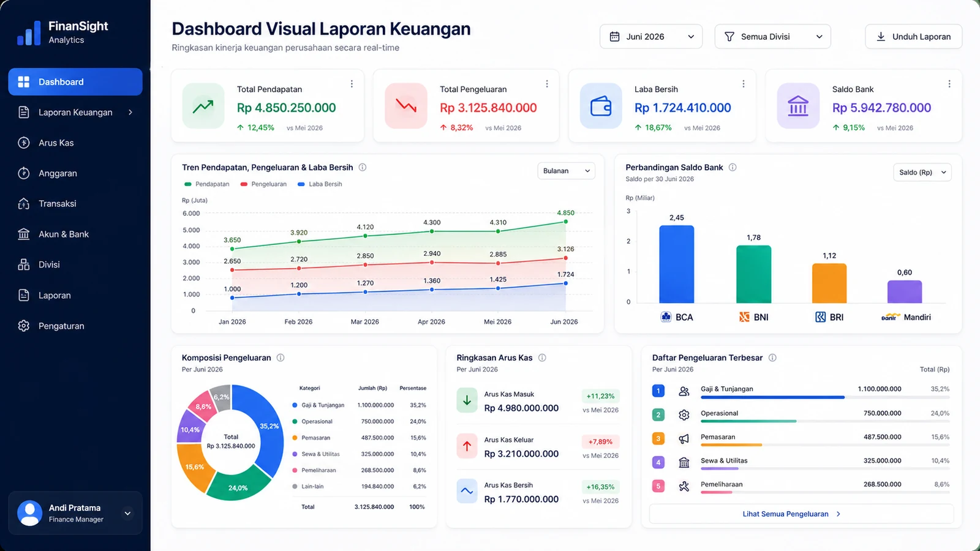Screen dimensions: 980x551
Task: Expand the Laporan Keuangan submenu chevron
Action: 130,112
